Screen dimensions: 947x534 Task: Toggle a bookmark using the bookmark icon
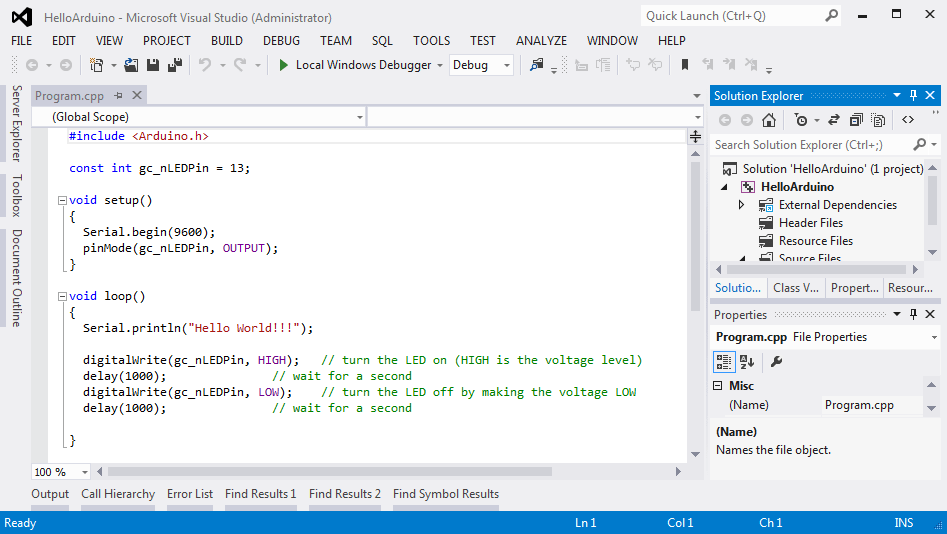point(685,65)
